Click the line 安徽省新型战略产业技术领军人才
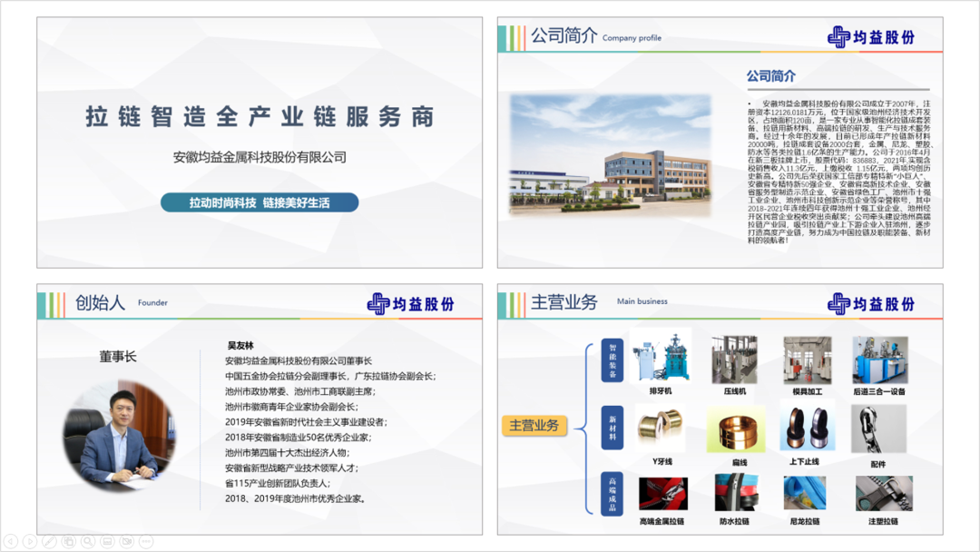This screenshot has height=552, width=980. point(292,468)
